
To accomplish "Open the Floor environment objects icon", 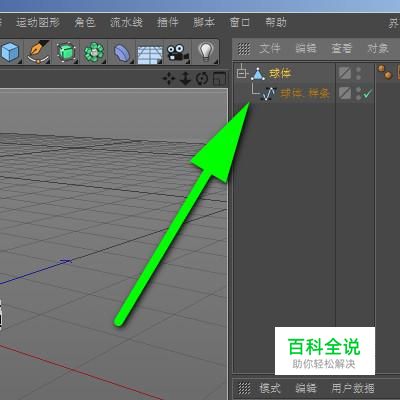I will (150, 54).
